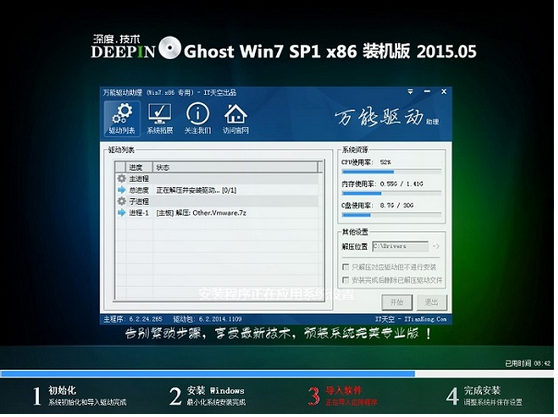Click the 驱动列表 group label above list
The image size is (558, 417).
(x=121, y=150)
